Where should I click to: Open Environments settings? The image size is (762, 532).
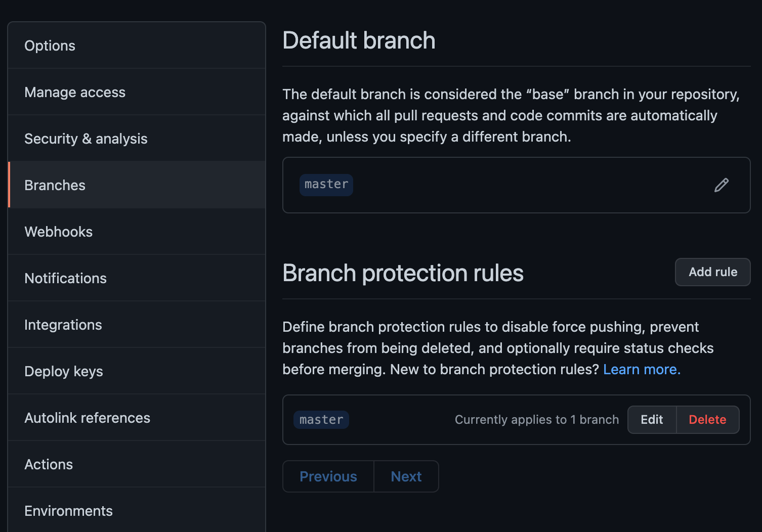[x=137, y=510]
